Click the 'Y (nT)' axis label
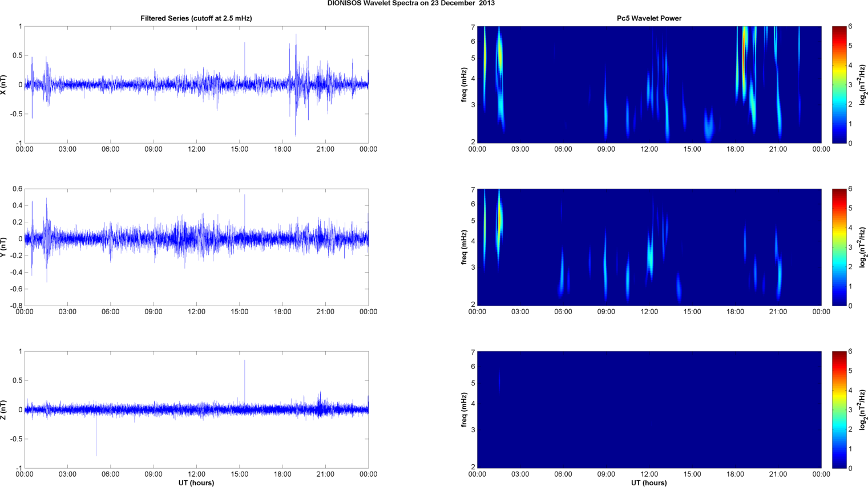Image resolution: width=868 pixels, height=487 pixels. 4,247
